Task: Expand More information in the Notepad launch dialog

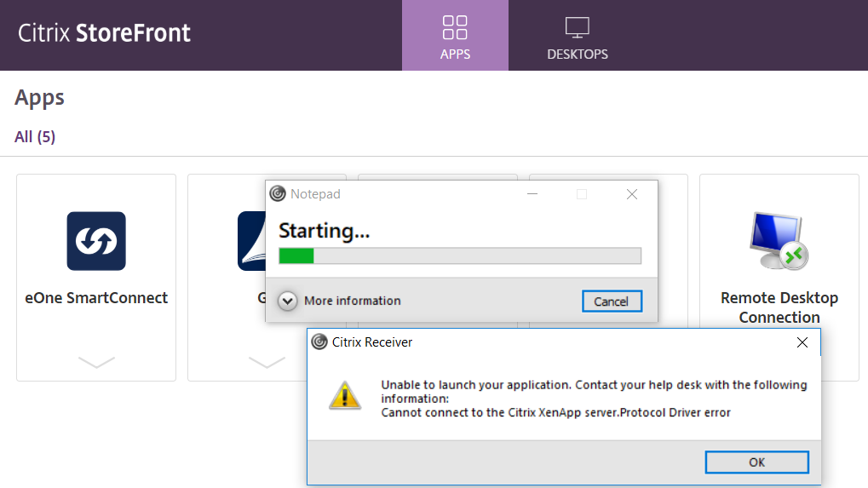Action: point(287,301)
